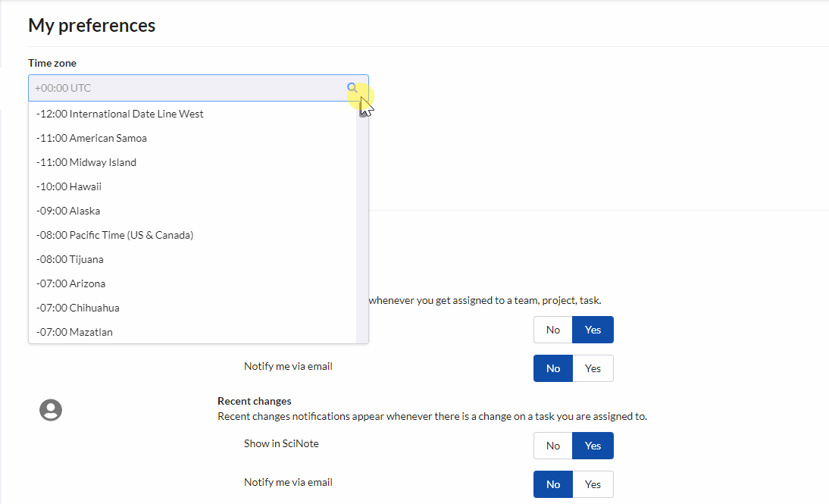Viewport: 829px width, 504px height.
Task: Set No for email notification under Recent changes
Action: coord(553,484)
